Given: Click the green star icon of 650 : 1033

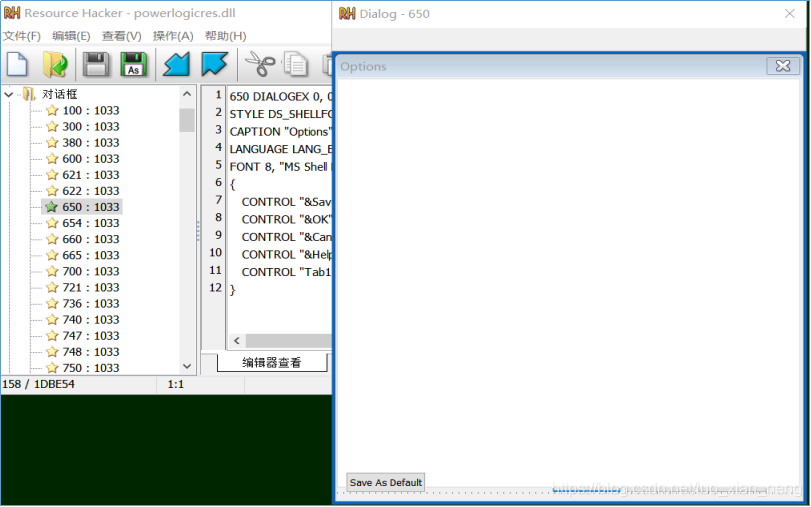Looking at the screenshot, I should 51,207.
